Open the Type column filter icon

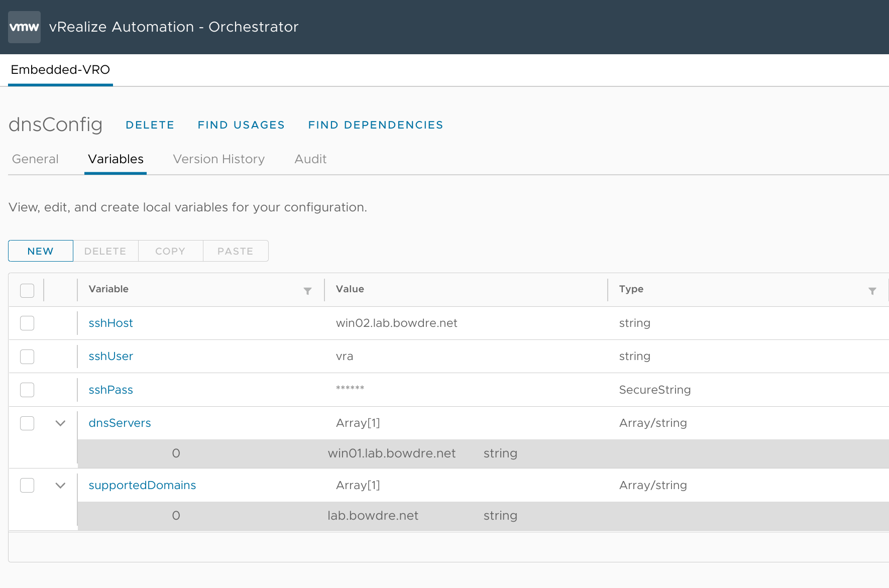pos(872,291)
